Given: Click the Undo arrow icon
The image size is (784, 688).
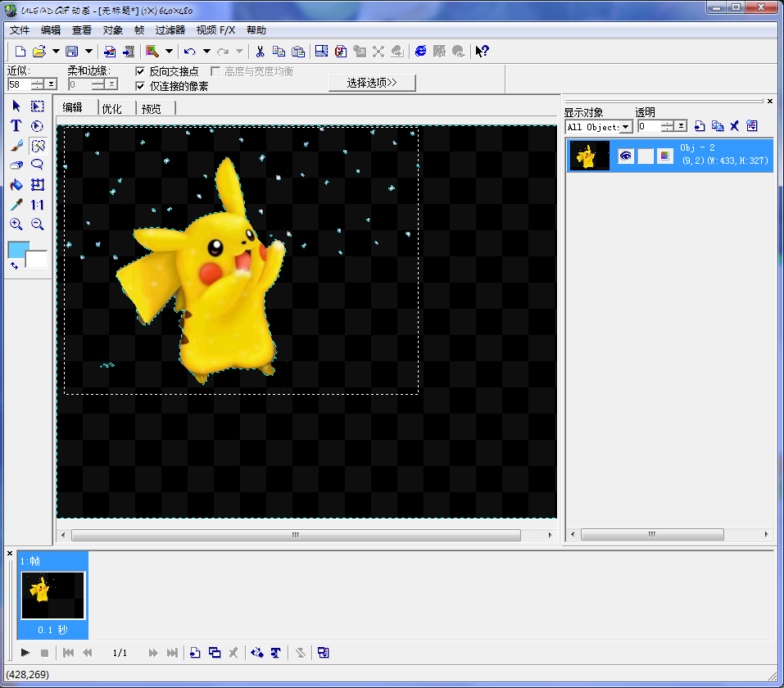Looking at the screenshot, I should tap(189, 51).
